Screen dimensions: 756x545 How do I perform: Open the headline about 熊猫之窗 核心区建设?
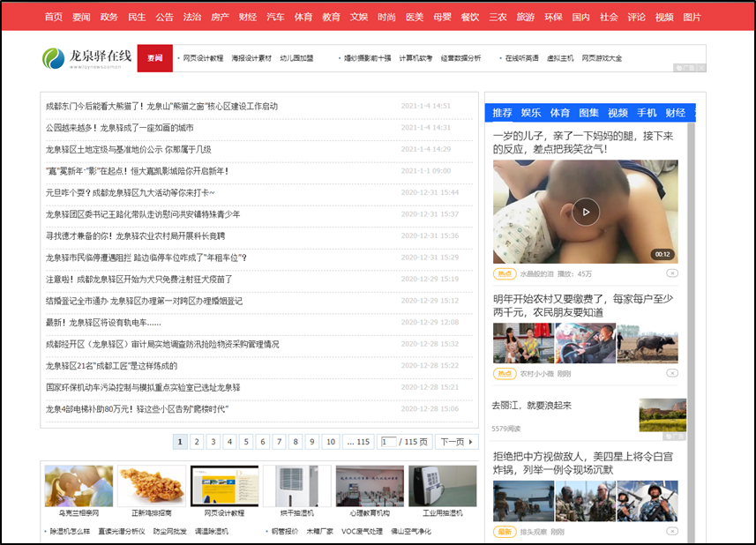(161, 106)
